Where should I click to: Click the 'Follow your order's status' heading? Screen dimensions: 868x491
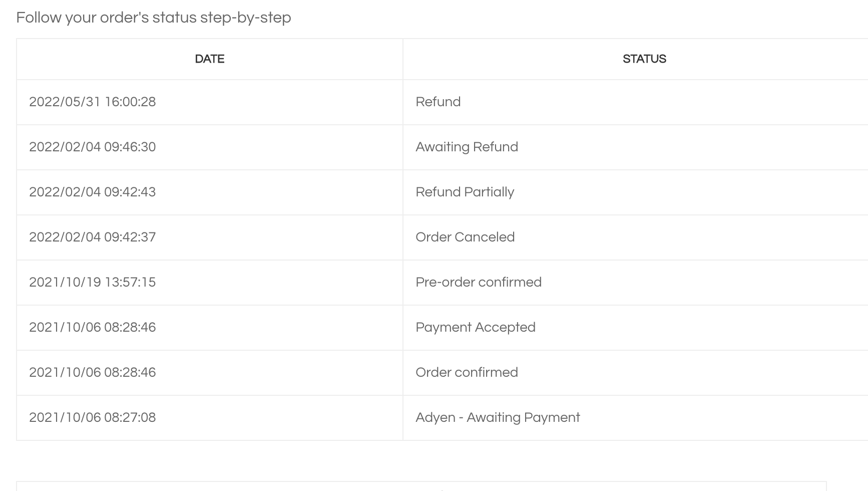[x=154, y=18]
